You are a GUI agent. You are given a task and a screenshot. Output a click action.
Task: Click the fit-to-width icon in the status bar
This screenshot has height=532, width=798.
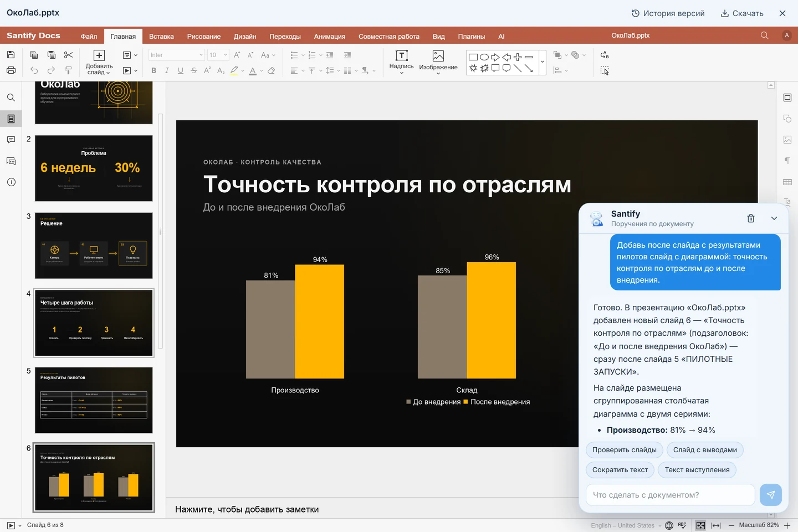coord(716,525)
